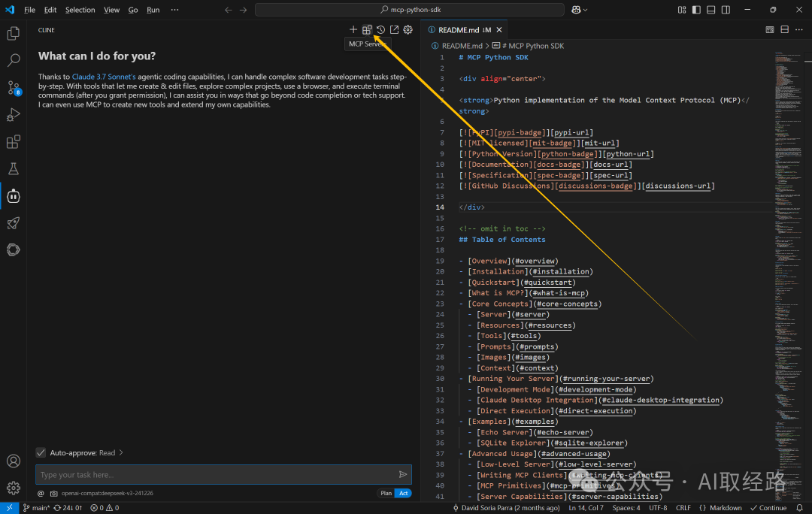This screenshot has width=812, height=514.
Task: Open the Go menu
Action: point(133,10)
